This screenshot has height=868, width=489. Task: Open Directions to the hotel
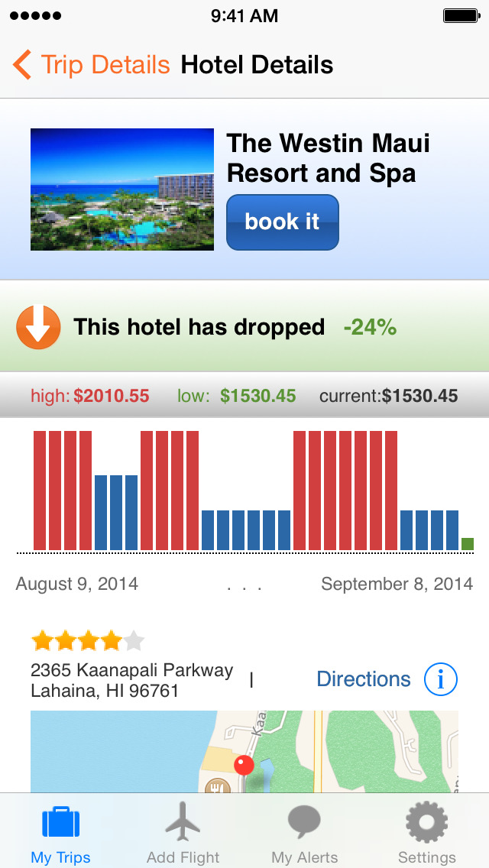(363, 679)
